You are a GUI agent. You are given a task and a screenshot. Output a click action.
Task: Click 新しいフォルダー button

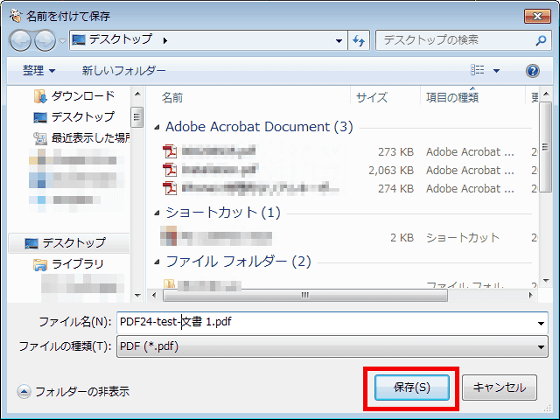[124, 70]
